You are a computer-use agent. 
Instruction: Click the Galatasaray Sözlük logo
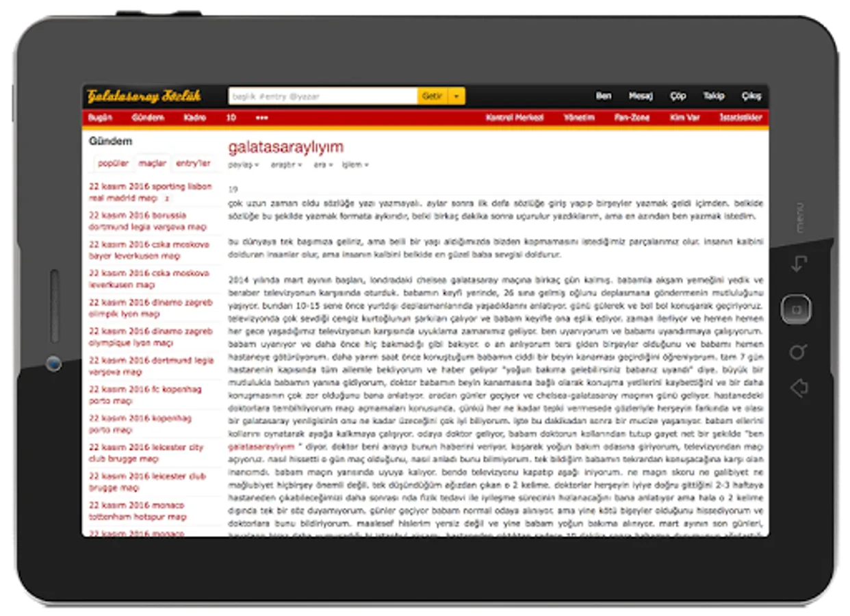coord(144,96)
